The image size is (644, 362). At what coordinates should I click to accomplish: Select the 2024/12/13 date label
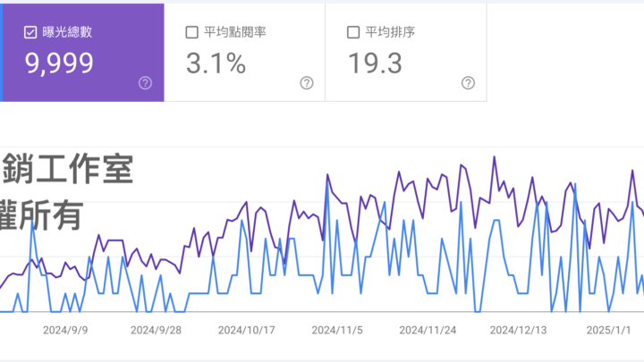517,329
